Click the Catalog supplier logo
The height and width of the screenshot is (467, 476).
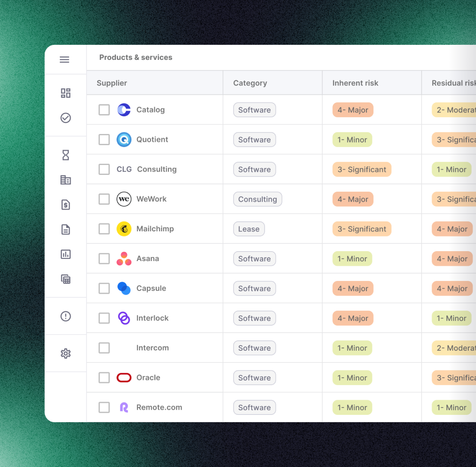click(x=124, y=110)
